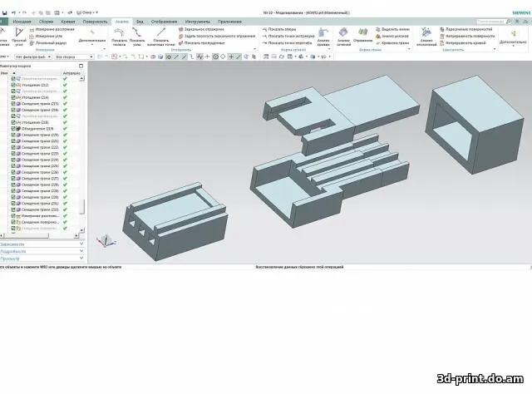The image size is (532, 394).
Task: Open the Вся сборка scope dropdown
Action: 74,57
